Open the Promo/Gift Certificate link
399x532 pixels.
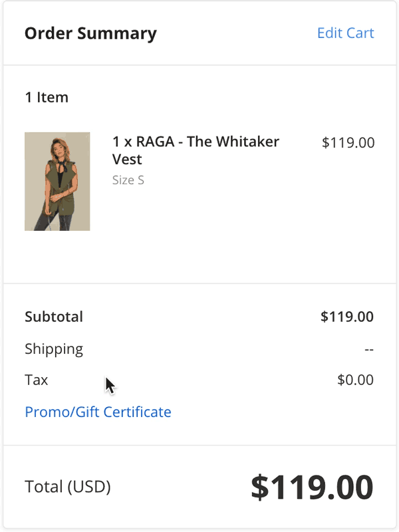pyautogui.click(x=98, y=412)
